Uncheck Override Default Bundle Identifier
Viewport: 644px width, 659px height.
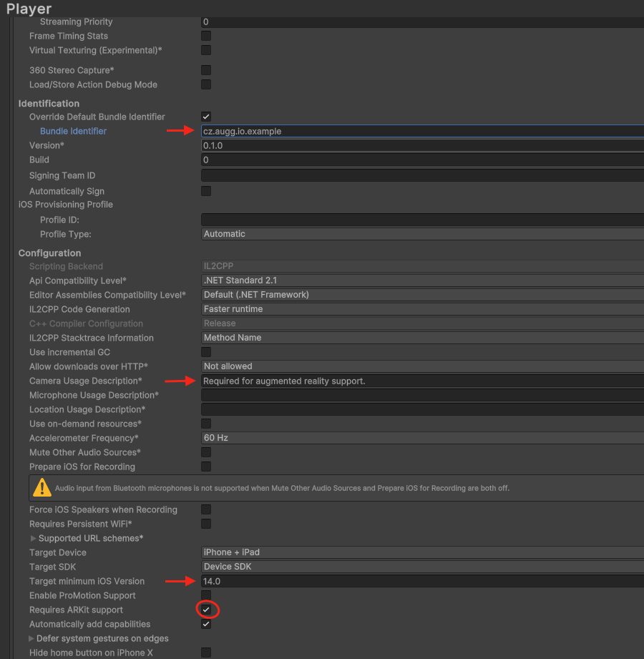(206, 117)
